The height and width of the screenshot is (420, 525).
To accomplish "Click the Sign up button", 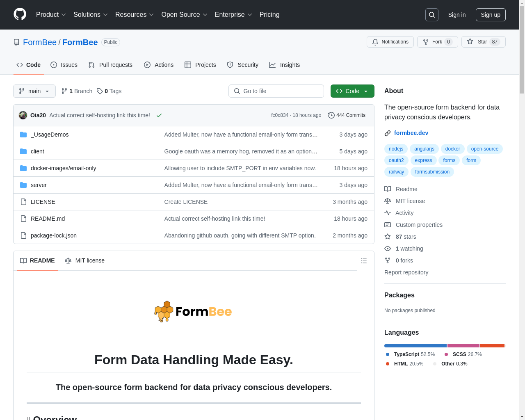I will click(491, 15).
